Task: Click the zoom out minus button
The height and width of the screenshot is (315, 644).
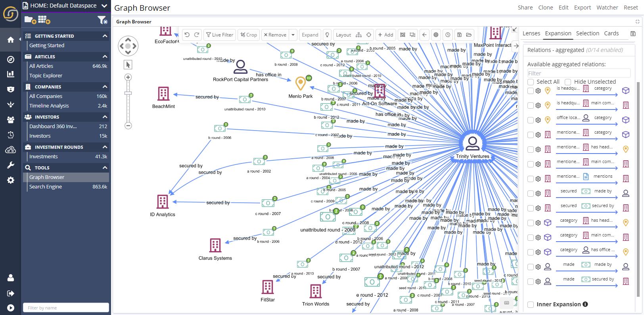Action: pyautogui.click(x=128, y=126)
